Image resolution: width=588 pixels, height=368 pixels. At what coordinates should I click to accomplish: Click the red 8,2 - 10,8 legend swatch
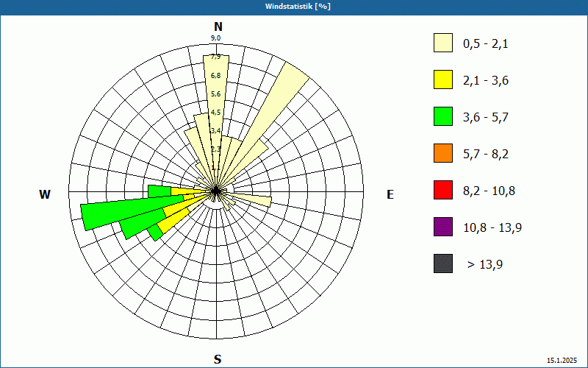click(x=443, y=190)
